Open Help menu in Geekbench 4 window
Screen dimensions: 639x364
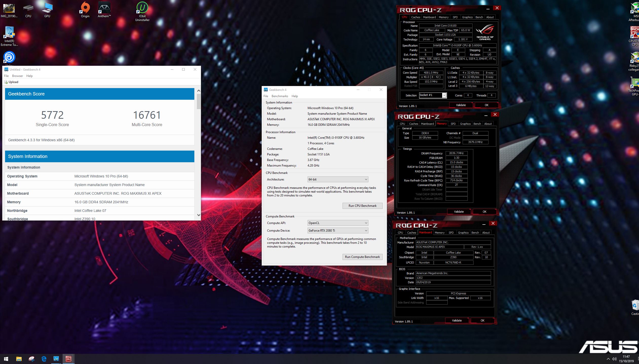click(x=295, y=96)
